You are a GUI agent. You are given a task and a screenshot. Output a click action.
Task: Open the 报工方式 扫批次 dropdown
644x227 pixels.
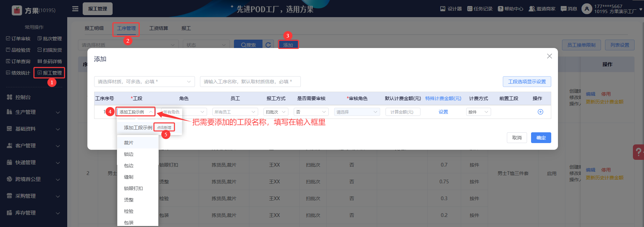pyautogui.click(x=276, y=112)
